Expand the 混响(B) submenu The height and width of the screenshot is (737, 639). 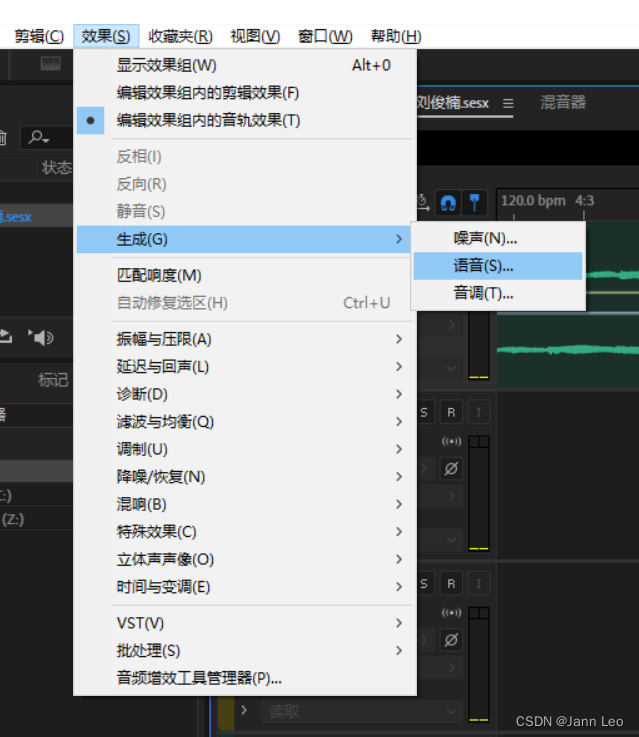pos(245,504)
